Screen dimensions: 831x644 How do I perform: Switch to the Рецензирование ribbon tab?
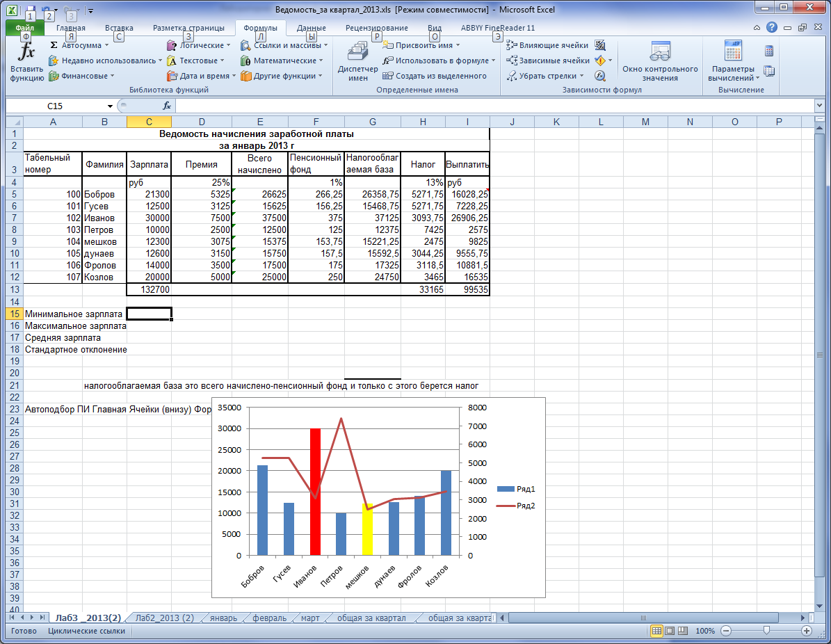376,28
